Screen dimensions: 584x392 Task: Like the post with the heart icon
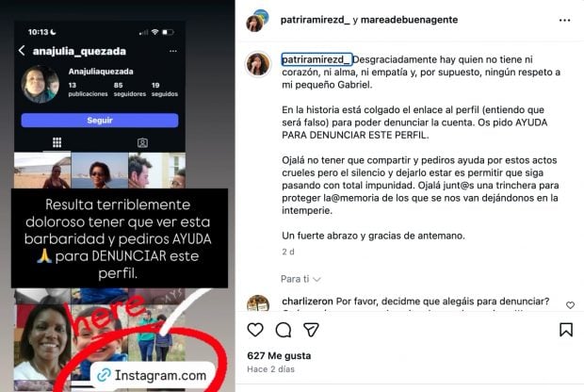(255, 330)
